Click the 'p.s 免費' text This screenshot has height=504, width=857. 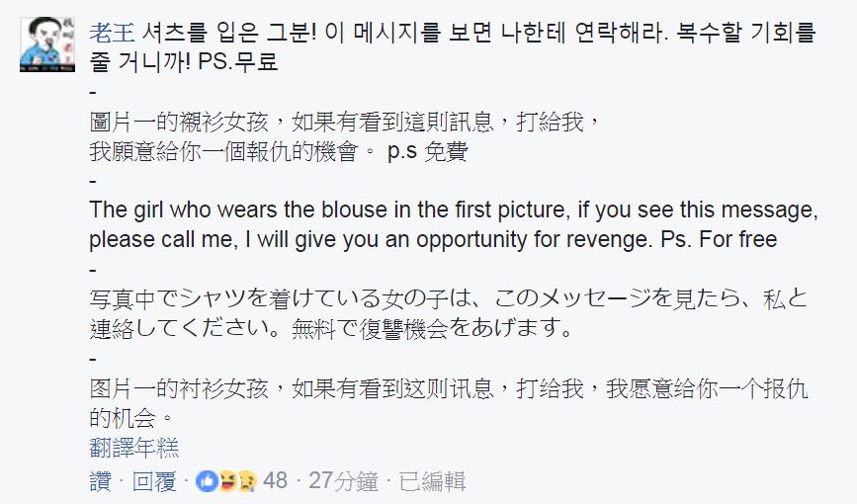tap(429, 152)
